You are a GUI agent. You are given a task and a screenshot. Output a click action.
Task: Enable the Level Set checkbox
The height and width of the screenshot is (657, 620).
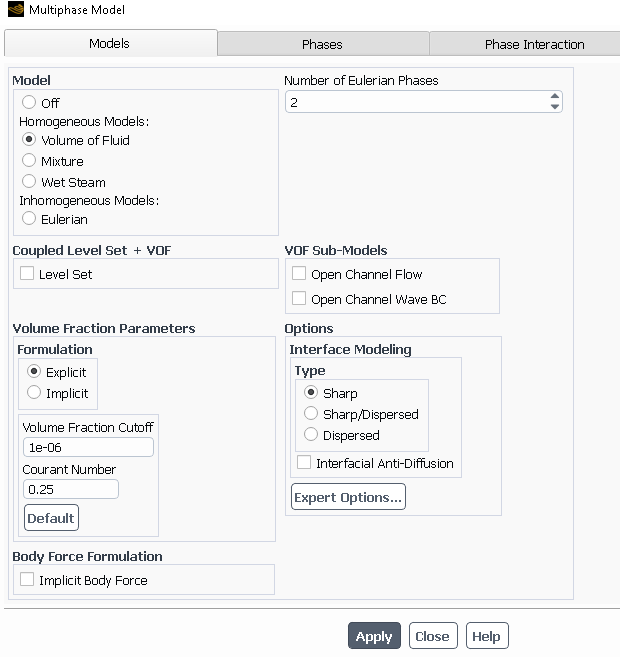coord(27,274)
